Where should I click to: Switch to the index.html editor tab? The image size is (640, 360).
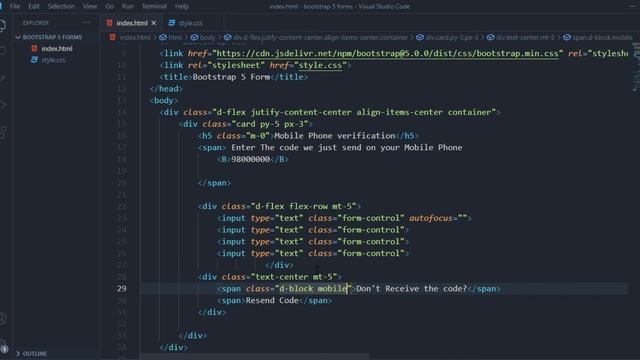pyautogui.click(x=131, y=23)
